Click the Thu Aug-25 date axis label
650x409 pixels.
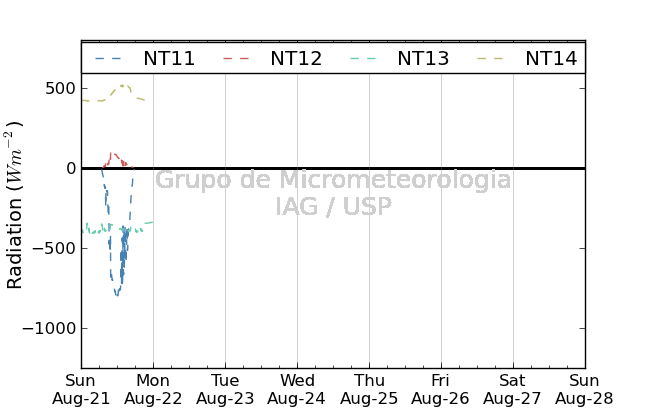(369, 390)
